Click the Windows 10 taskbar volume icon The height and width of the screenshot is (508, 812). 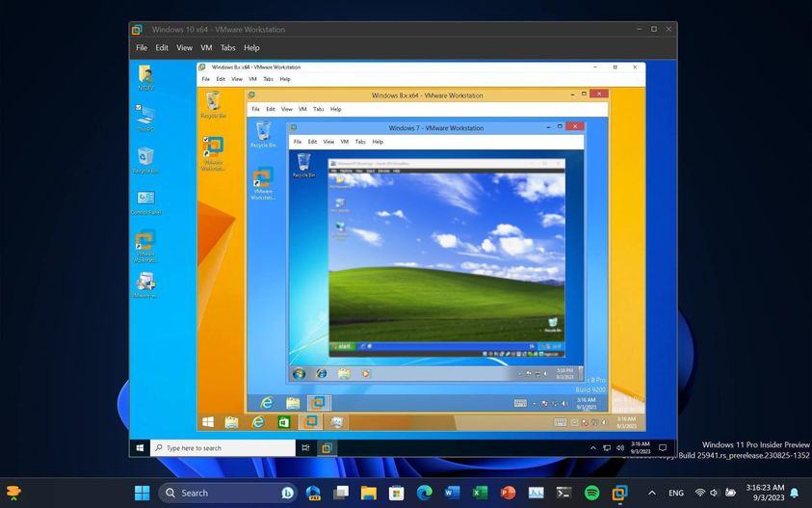click(x=620, y=448)
